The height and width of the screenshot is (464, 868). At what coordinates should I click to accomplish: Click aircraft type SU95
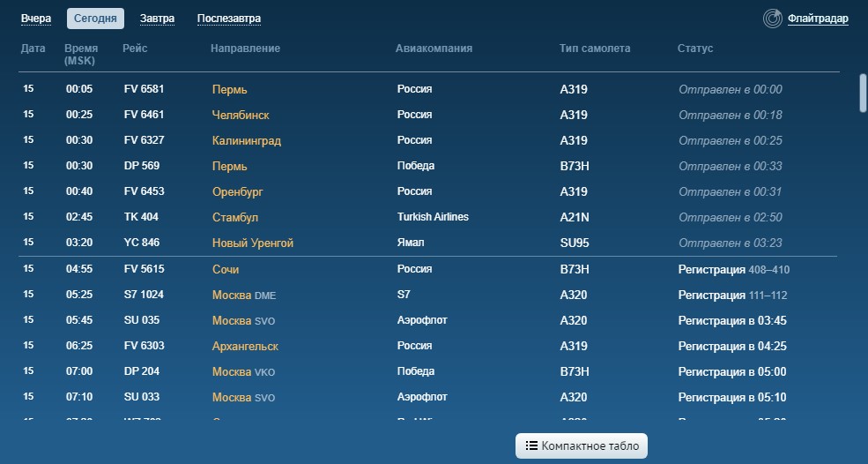coord(575,243)
